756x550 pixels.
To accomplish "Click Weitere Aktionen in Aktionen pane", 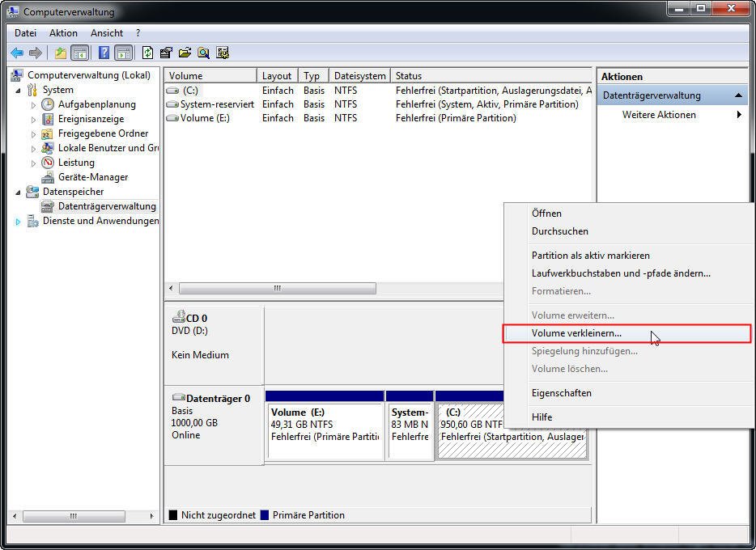I will [x=659, y=115].
